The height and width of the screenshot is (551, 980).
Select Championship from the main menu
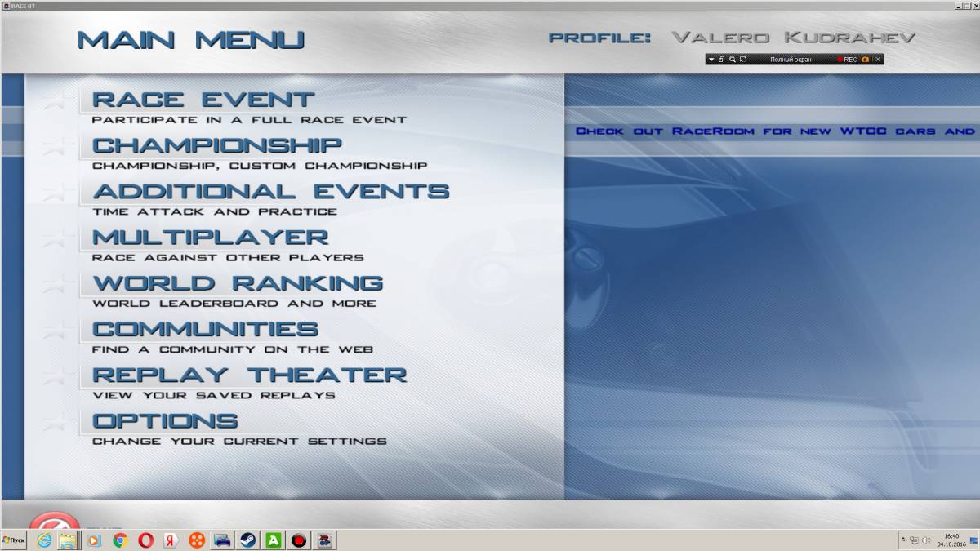pyautogui.click(x=216, y=146)
